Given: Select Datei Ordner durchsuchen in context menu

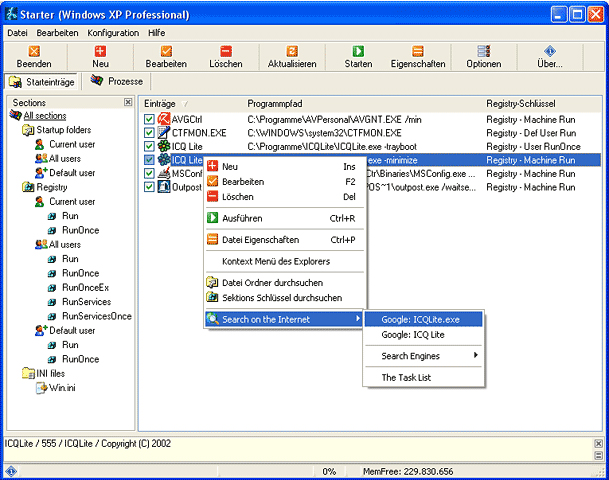Looking at the screenshot, I should click(273, 282).
